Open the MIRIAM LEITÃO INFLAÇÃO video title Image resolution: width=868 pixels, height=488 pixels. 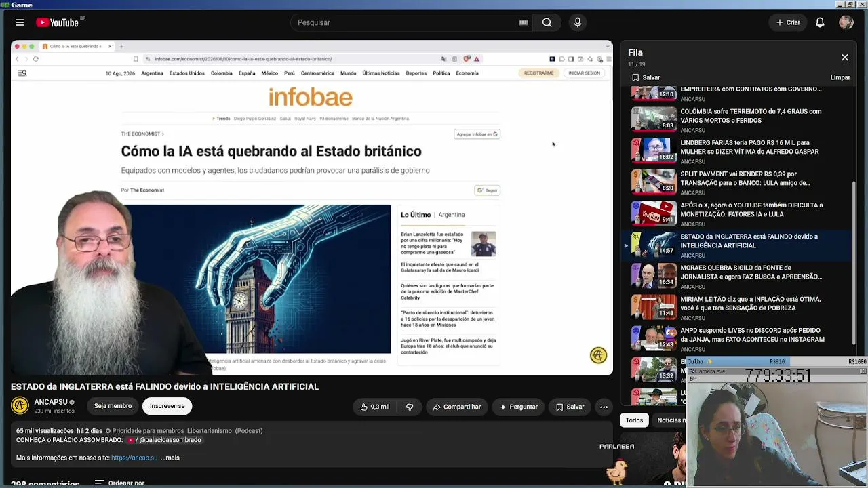[750, 303]
